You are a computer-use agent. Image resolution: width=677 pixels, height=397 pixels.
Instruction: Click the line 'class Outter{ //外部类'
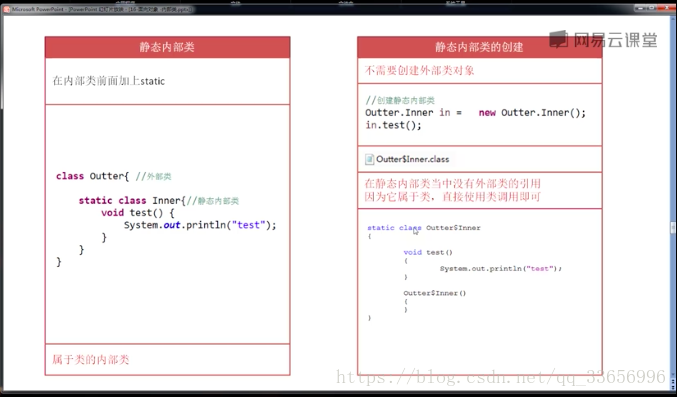[114, 176]
